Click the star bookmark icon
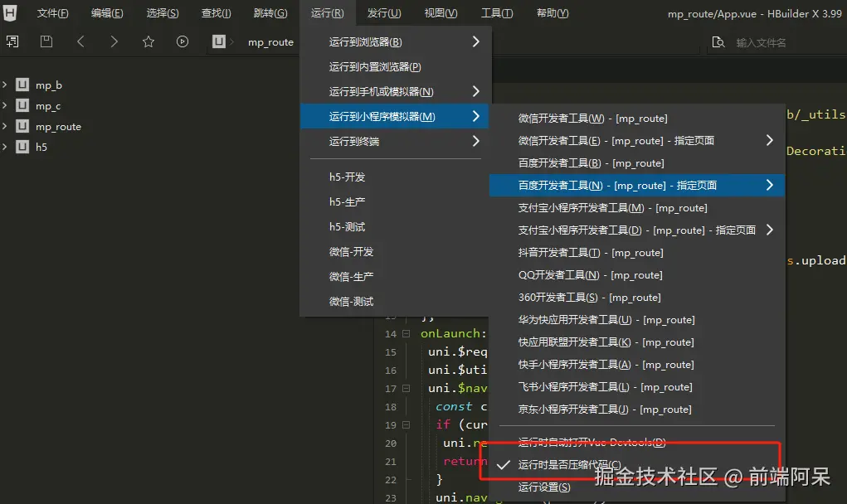Image resolution: width=847 pixels, height=504 pixels. click(148, 41)
